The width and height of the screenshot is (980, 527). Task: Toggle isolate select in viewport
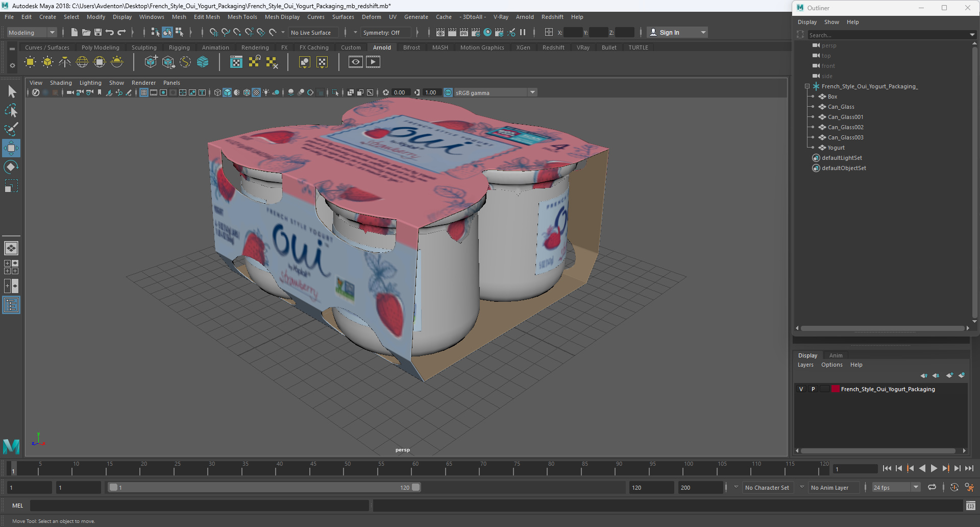click(x=335, y=92)
